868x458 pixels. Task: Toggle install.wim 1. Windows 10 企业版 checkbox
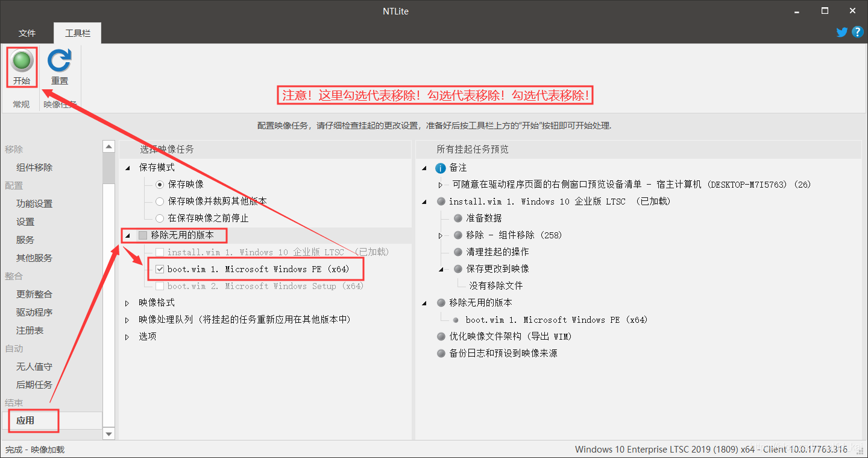[160, 252]
